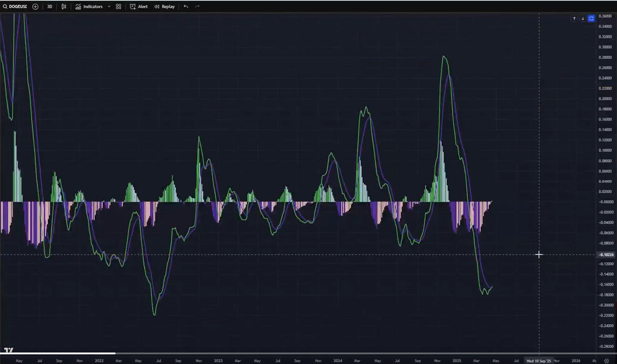Open the multi-chart layout selector
Screen dimensions: 617x364
(x=118, y=6)
